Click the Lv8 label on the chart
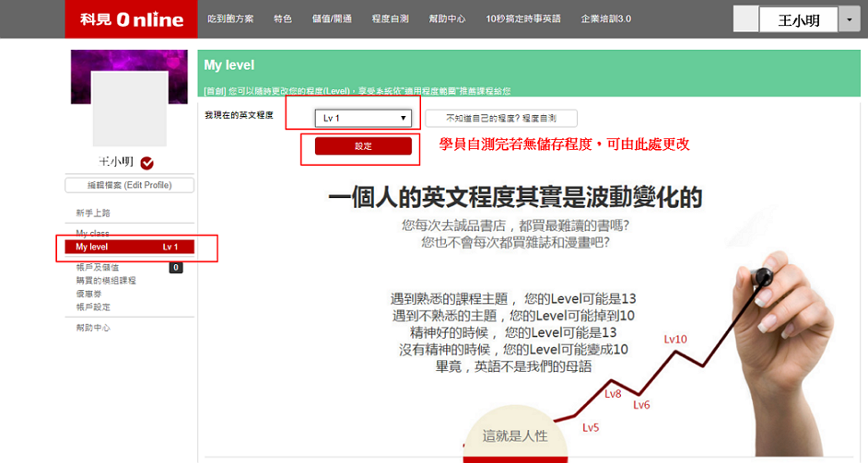 click(613, 394)
